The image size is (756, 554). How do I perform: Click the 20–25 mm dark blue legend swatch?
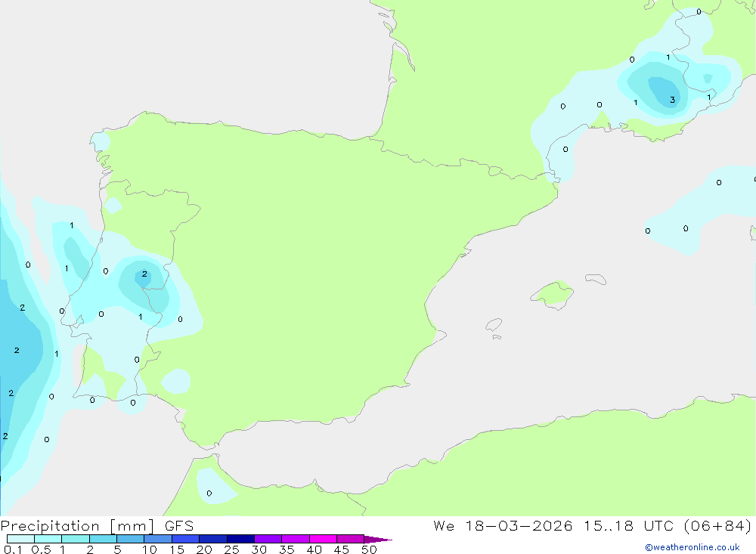213,539
